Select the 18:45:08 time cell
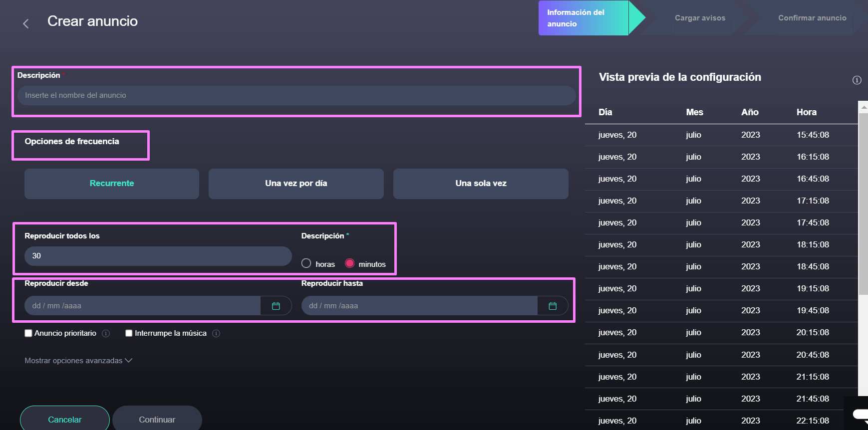 [x=813, y=266]
